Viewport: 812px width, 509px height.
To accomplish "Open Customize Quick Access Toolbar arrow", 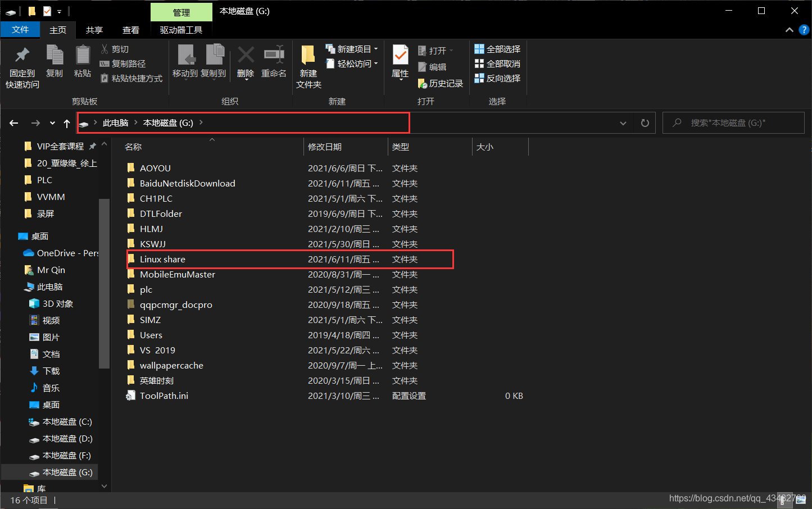I will click(x=59, y=11).
